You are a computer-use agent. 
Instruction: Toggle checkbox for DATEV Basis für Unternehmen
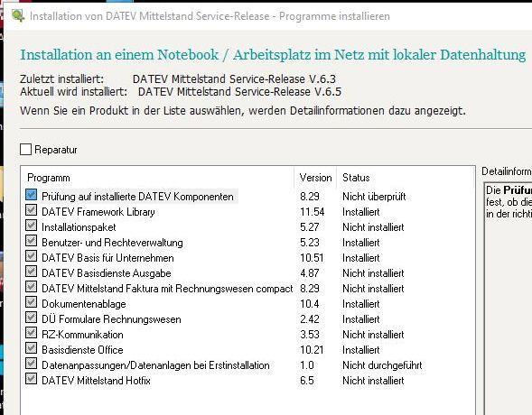click(x=32, y=256)
